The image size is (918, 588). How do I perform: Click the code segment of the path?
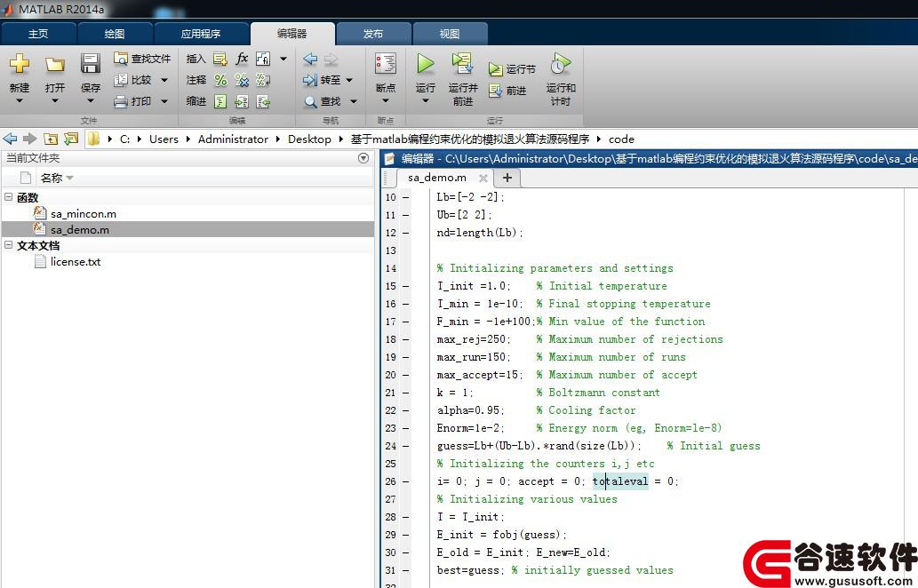621,139
